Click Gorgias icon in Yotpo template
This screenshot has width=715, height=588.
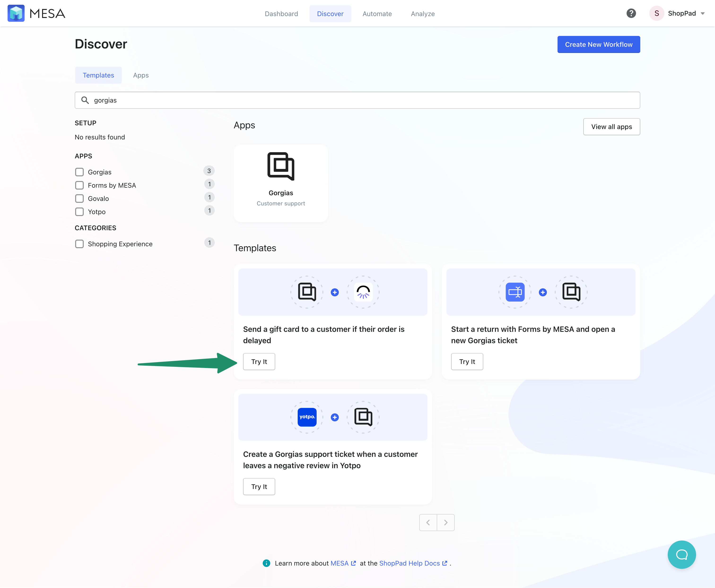pos(363,417)
